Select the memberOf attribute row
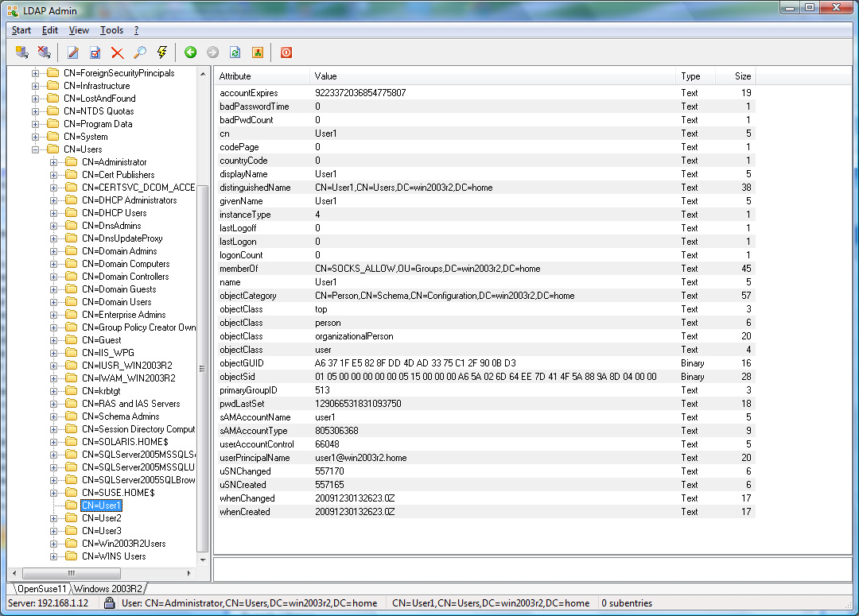 point(485,269)
